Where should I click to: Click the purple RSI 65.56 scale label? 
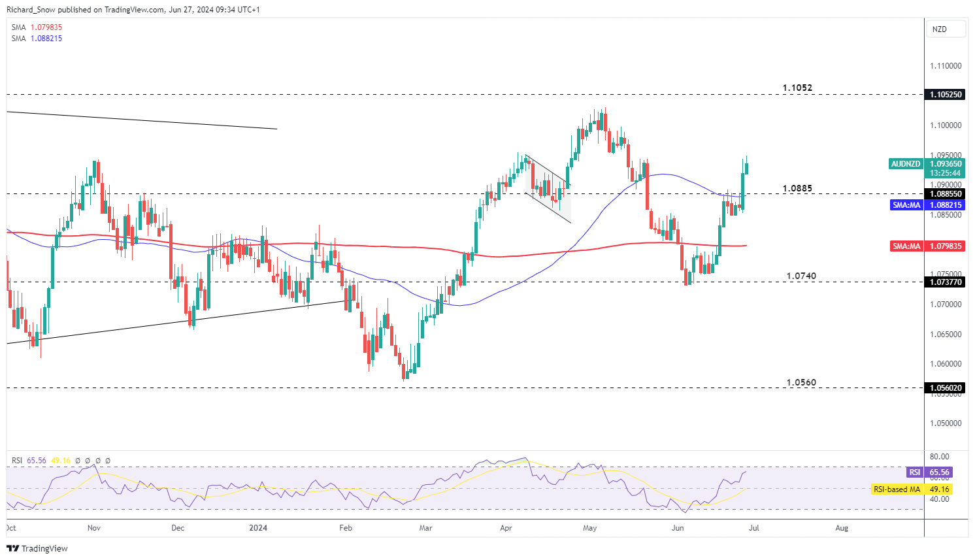[x=914, y=472]
